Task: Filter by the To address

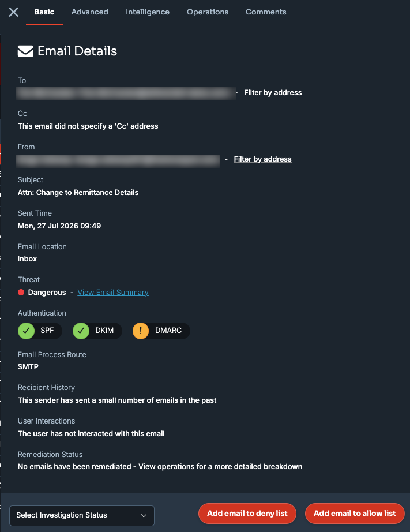Action: click(x=273, y=93)
